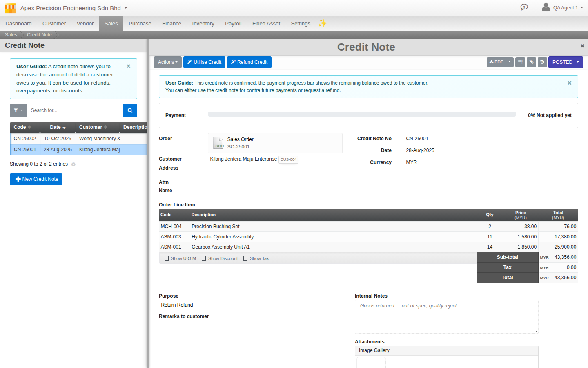Click the link chain icon button
588x368 pixels.
[x=531, y=62]
